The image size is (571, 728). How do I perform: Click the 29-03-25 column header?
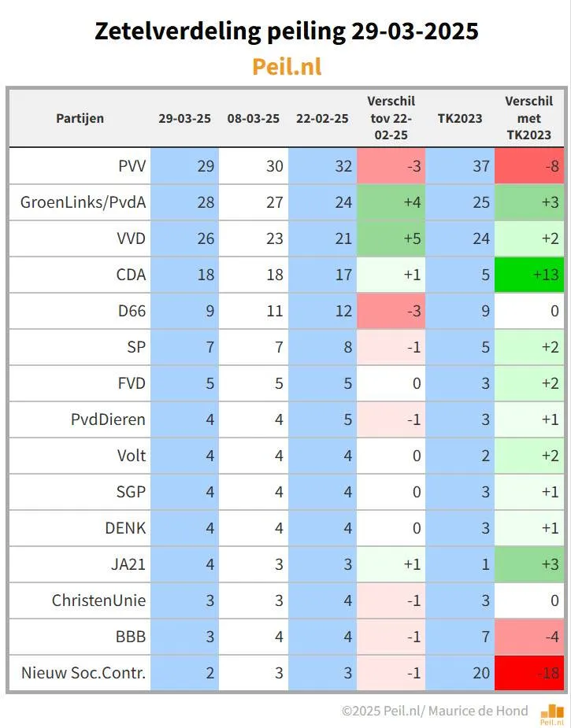(184, 118)
